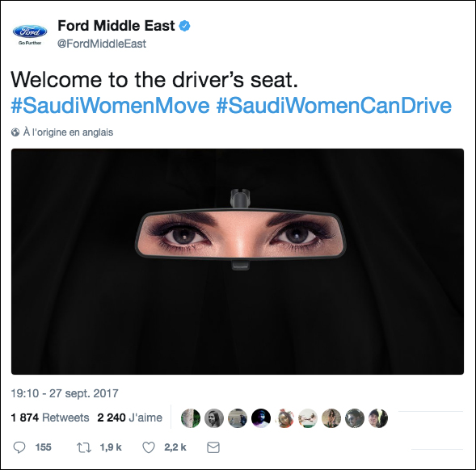
Task: Open the black circular liker avatar
Action: pyautogui.click(x=261, y=418)
